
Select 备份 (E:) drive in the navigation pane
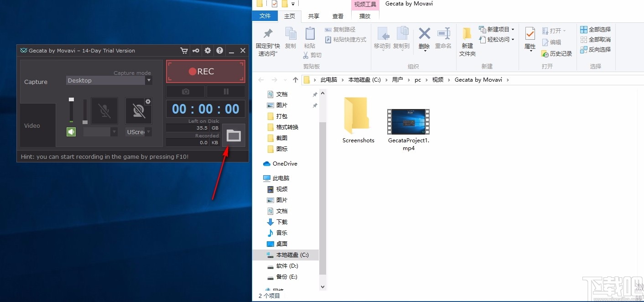click(282, 277)
